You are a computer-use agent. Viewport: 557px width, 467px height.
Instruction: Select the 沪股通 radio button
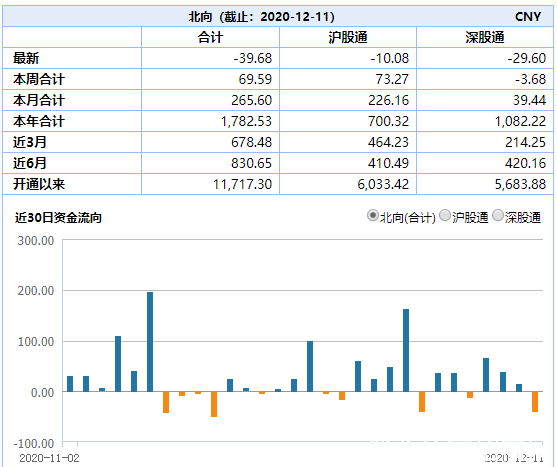click(445, 216)
